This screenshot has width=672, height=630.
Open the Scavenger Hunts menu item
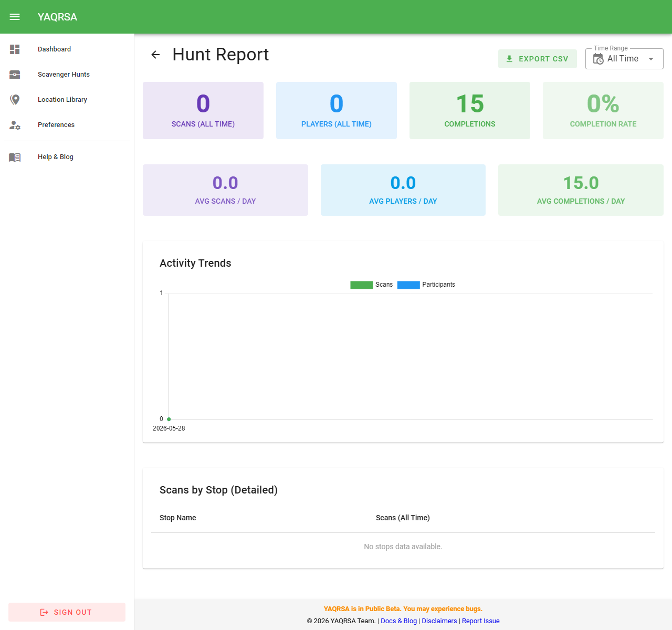[67, 74]
